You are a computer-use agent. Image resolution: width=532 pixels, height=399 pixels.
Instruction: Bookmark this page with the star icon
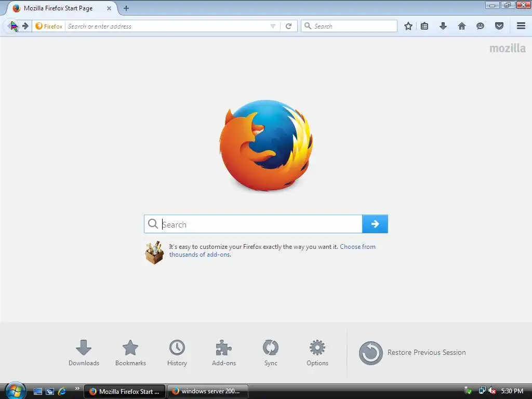(x=408, y=26)
